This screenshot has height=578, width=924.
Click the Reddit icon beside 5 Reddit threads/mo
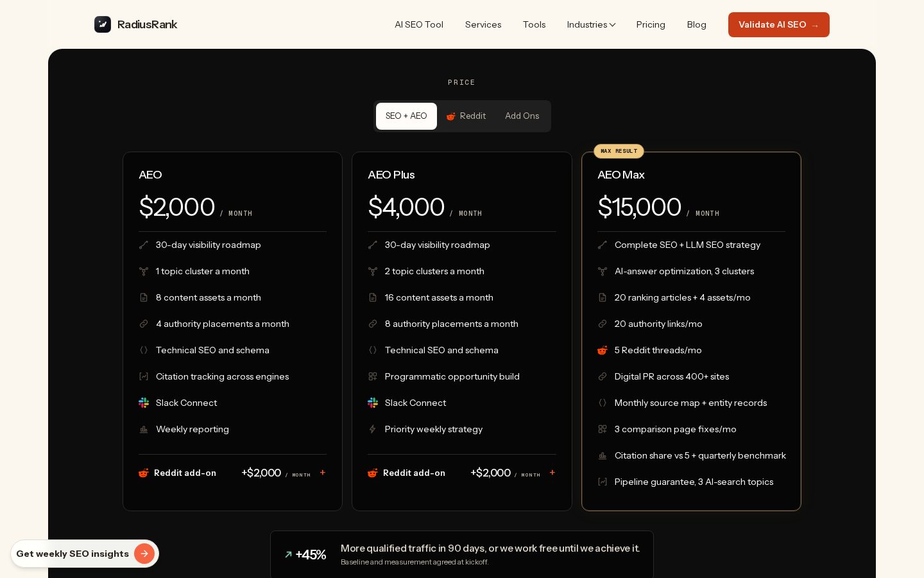pos(603,350)
